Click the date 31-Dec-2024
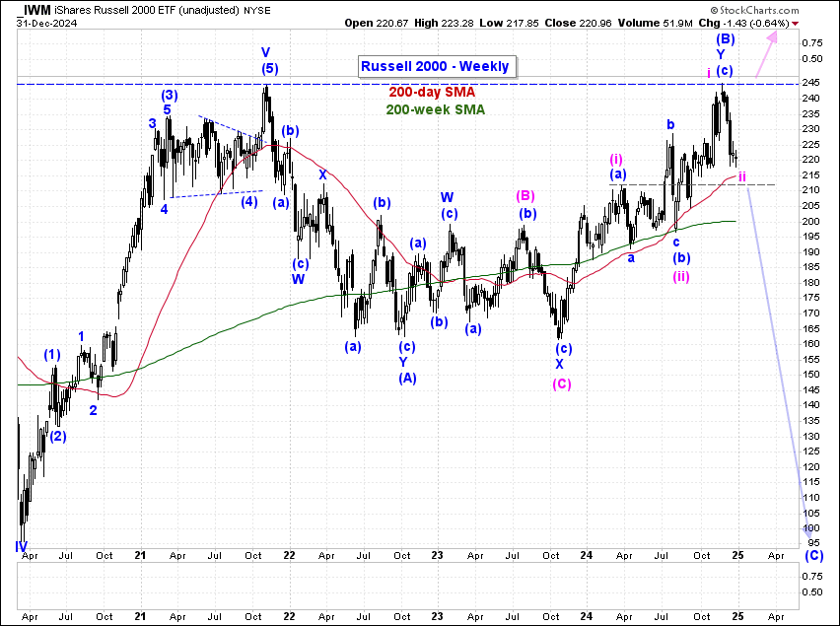The image size is (840, 626). point(46,23)
